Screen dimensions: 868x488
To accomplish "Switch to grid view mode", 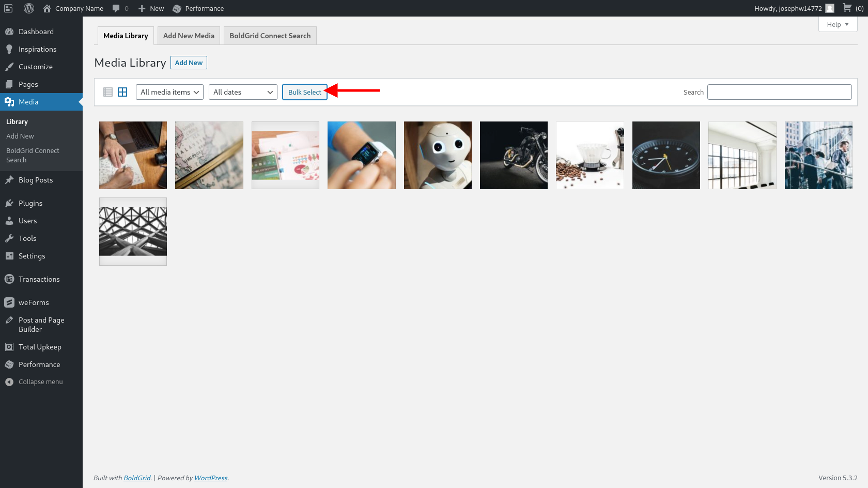I will [122, 91].
